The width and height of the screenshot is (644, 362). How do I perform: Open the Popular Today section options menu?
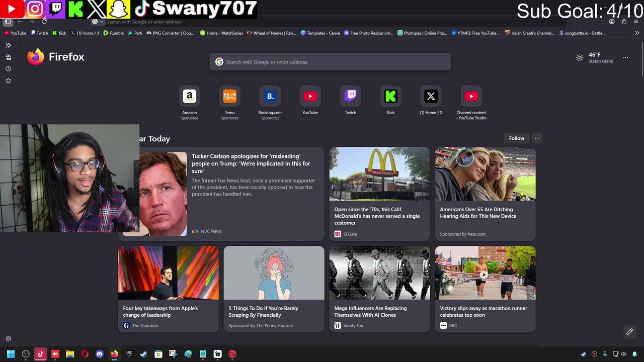(x=537, y=138)
